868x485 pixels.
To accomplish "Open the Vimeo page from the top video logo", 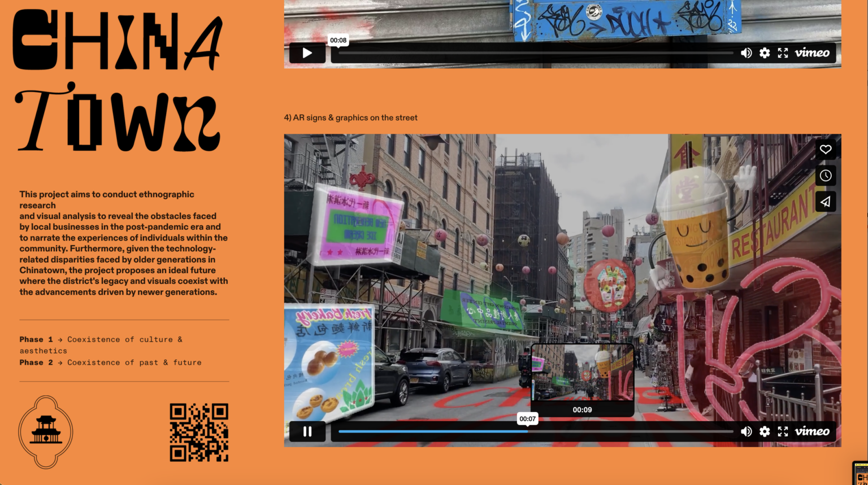I will pyautogui.click(x=812, y=53).
